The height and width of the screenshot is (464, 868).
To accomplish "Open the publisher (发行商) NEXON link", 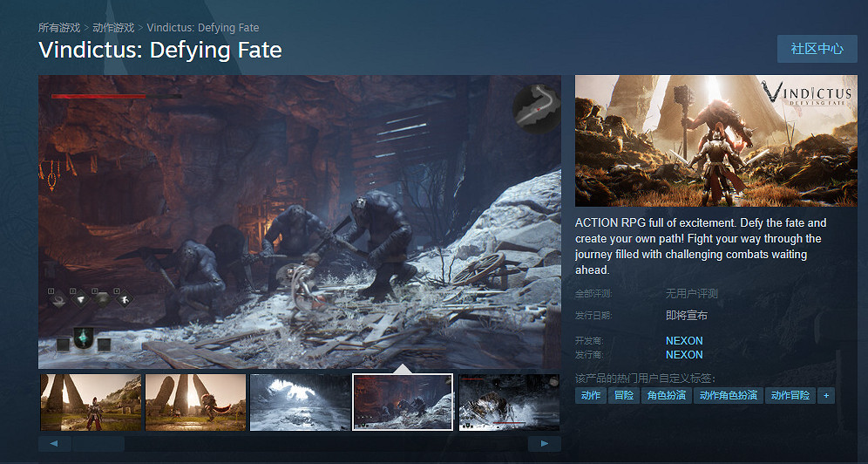I will click(684, 355).
